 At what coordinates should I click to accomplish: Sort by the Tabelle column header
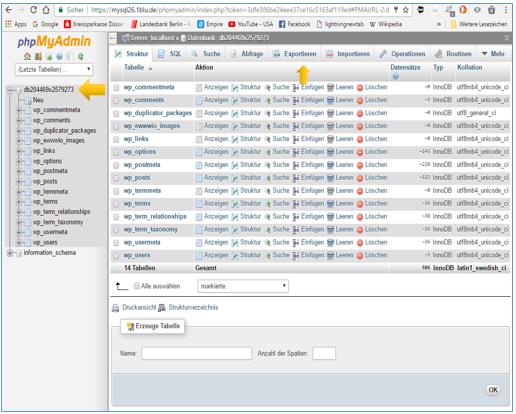coord(134,68)
